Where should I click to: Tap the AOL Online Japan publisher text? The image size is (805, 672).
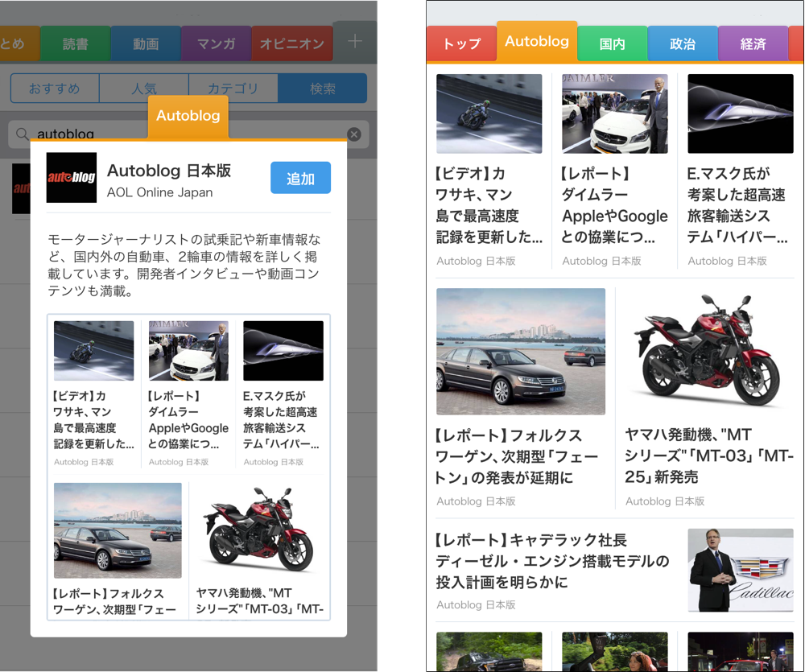pos(159,192)
